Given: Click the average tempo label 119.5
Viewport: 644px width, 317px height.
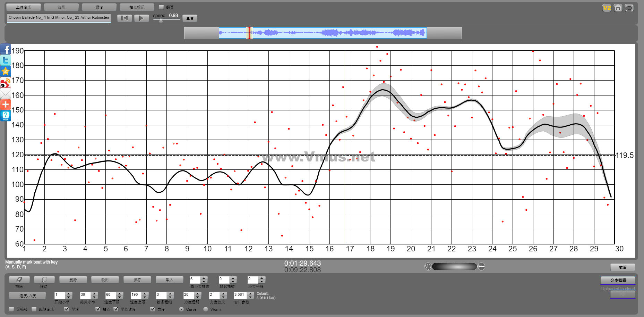Looking at the screenshot, I should tap(625, 156).
